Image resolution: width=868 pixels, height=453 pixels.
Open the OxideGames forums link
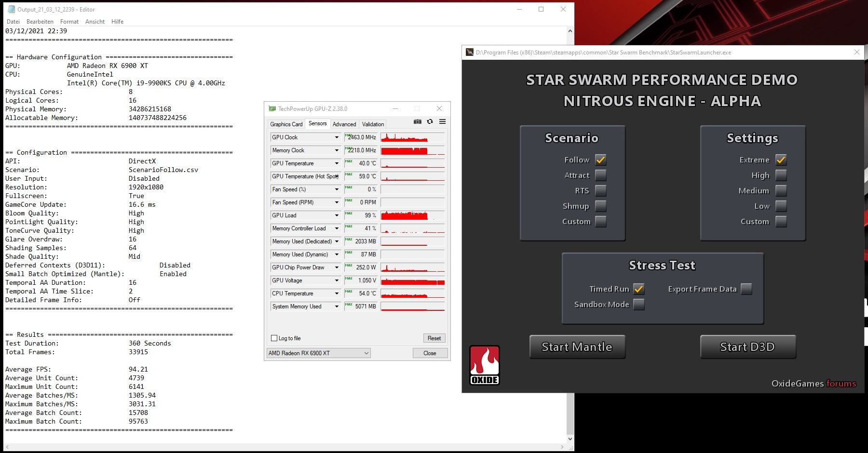pos(841,384)
